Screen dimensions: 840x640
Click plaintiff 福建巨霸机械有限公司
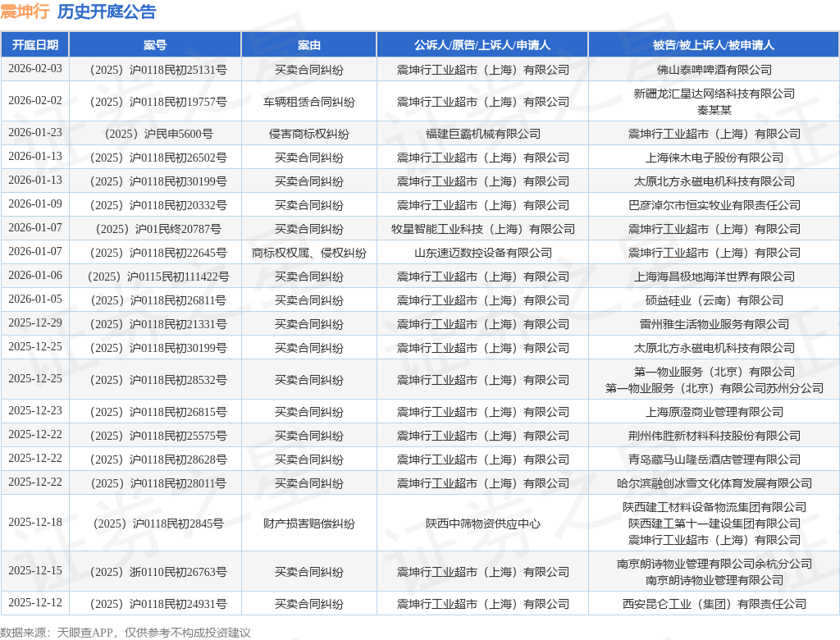pos(482,134)
